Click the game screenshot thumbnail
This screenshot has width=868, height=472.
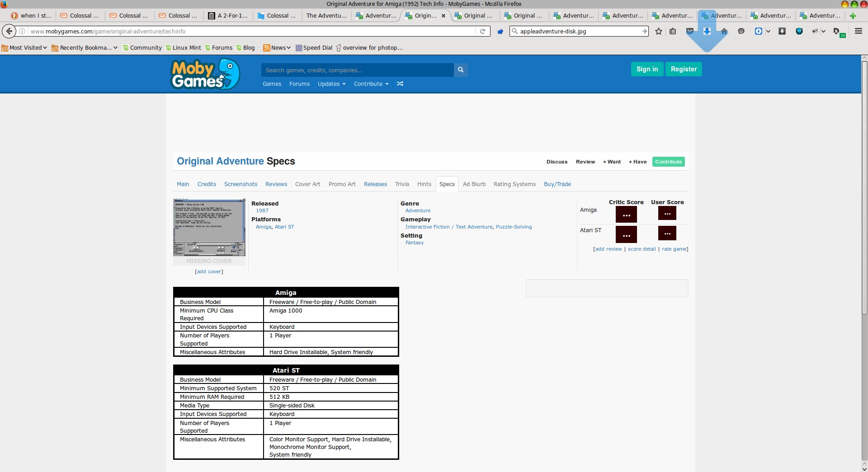point(209,228)
